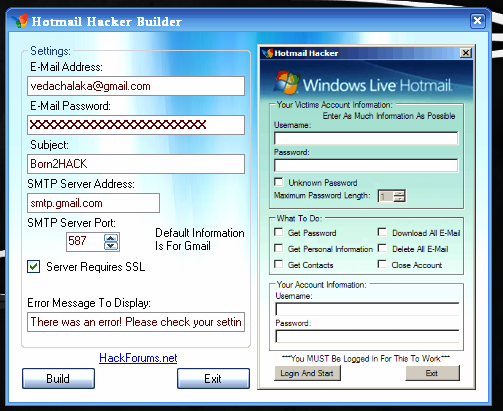Close the Hotmail Hacker Builder window
The image size is (503, 411).
coord(477,21)
